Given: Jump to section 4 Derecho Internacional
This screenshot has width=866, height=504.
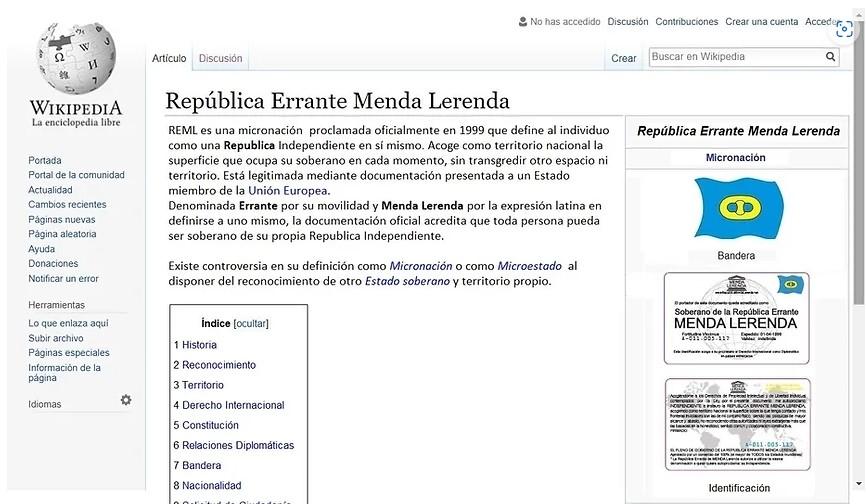Looking at the screenshot, I should pyautogui.click(x=229, y=405).
